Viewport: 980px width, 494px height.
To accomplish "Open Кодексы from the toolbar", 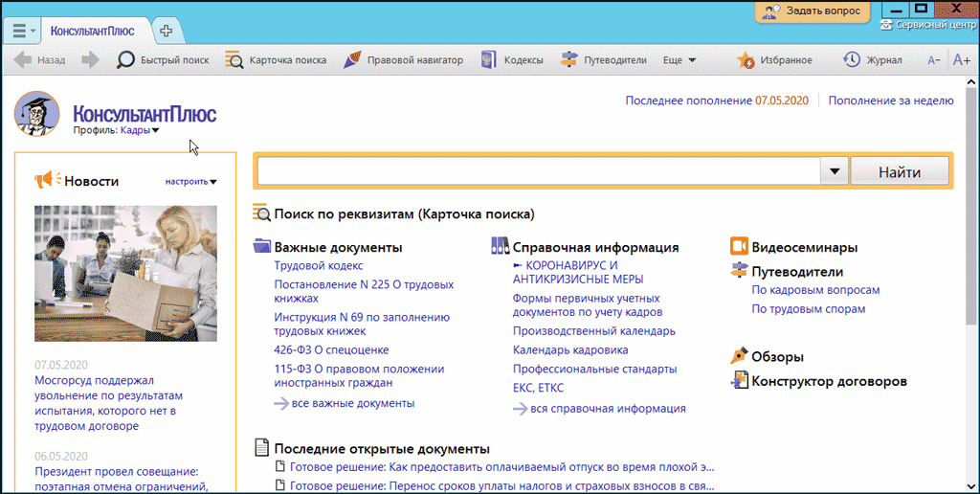I will point(512,60).
